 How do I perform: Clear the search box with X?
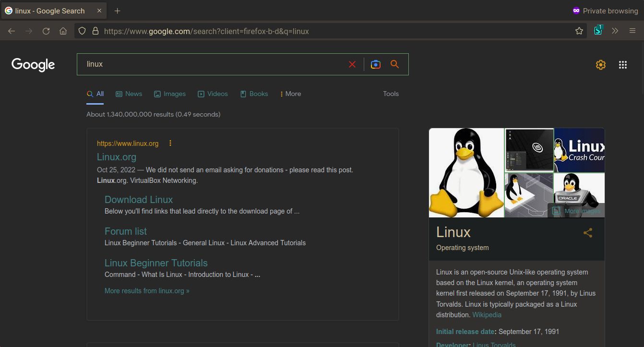point(352,64)
